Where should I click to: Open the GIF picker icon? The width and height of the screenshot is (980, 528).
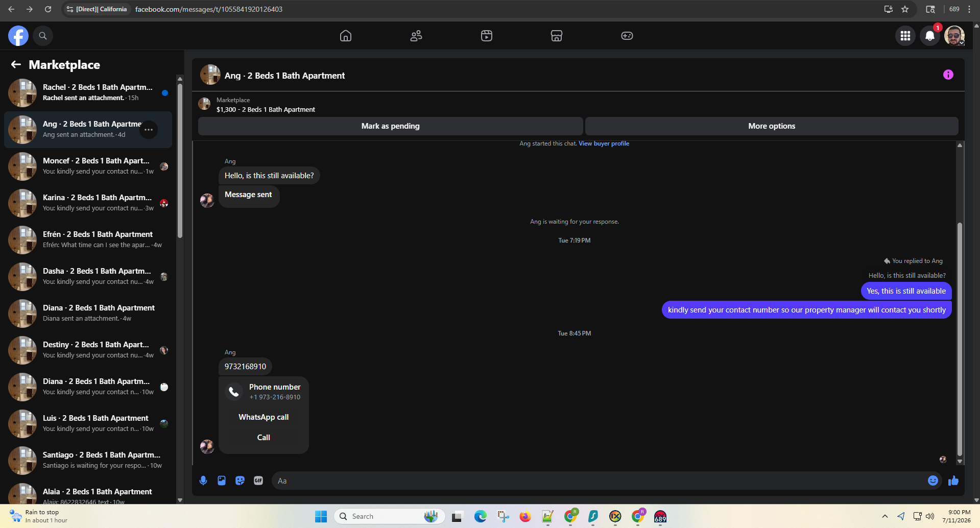point(258,481)
